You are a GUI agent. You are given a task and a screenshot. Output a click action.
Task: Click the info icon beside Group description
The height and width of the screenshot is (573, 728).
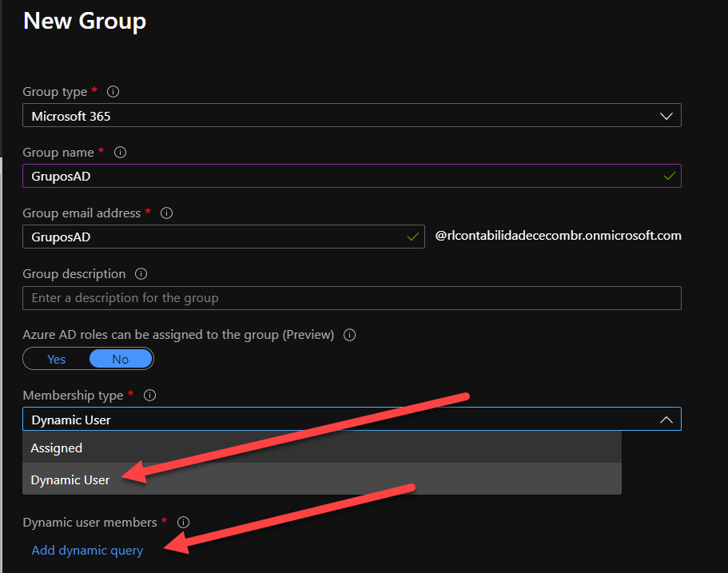pos(141,274)
